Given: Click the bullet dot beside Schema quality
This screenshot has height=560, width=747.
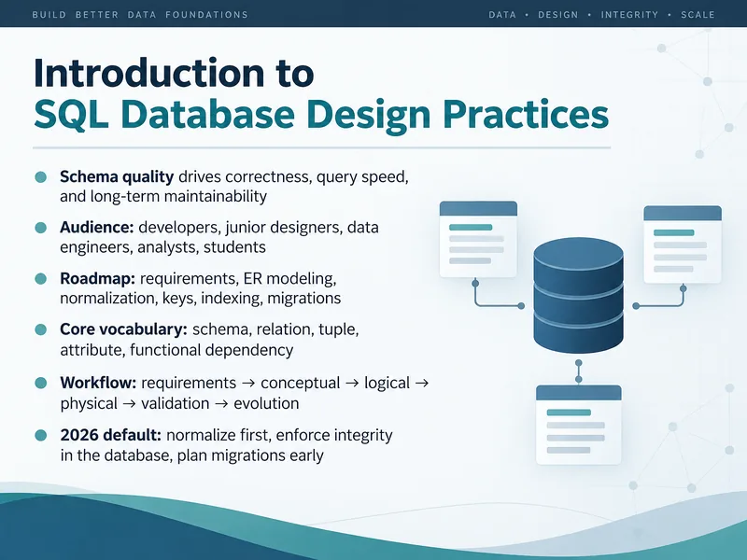Looking at the screenshot, I should pos(41,177).
